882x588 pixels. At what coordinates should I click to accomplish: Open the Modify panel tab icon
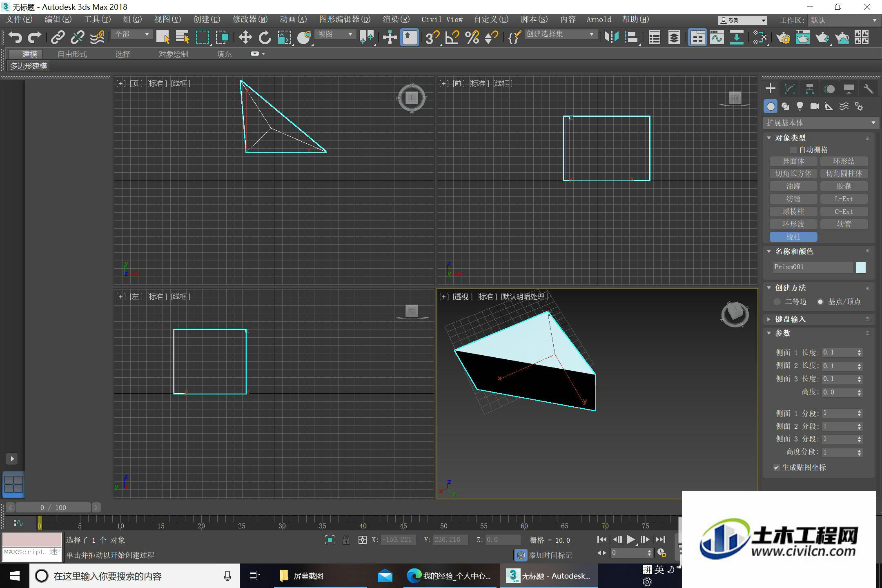pos(790,89)
